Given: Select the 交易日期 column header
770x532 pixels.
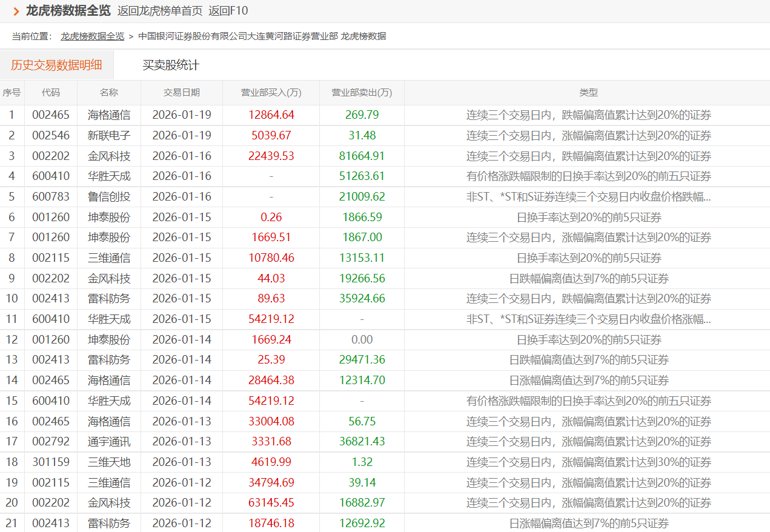Looking at the screenshot, I should click(182, 93).
